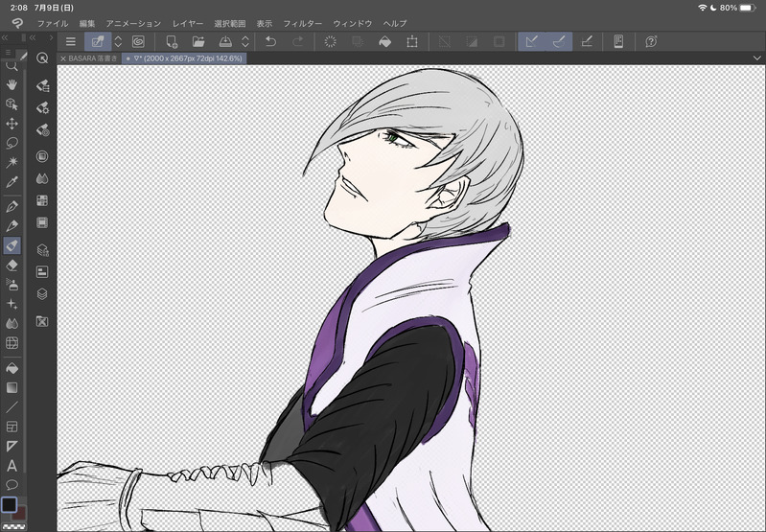Viewport: 766px width, 532px height.
Task: Select the Lasso selection tool
Action: [x=12, y=143]
